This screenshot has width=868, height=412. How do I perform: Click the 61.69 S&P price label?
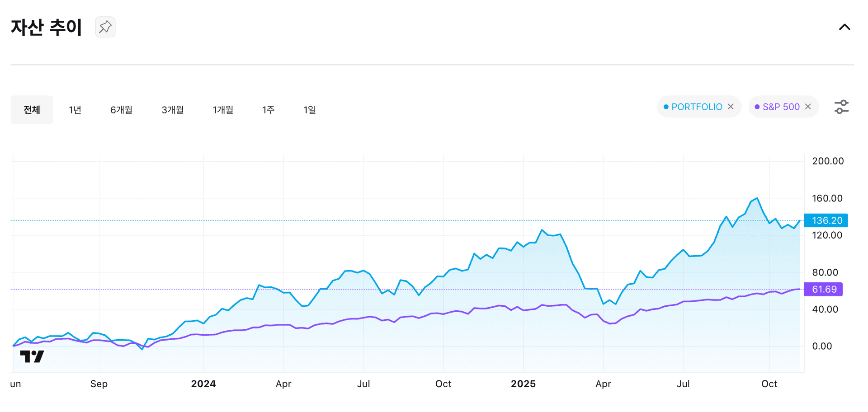[x=823, y=289]
